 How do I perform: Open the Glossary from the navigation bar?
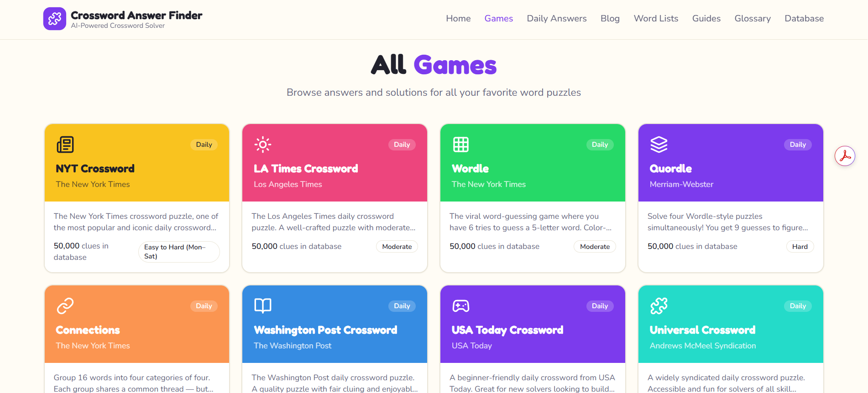(752, 18)
